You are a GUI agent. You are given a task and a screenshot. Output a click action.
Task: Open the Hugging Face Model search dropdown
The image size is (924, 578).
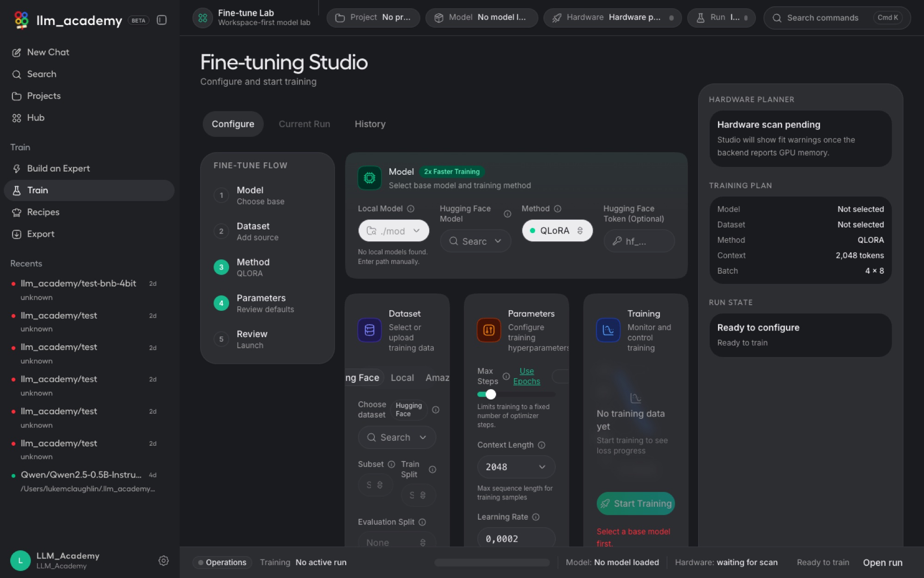coord(475,241)
